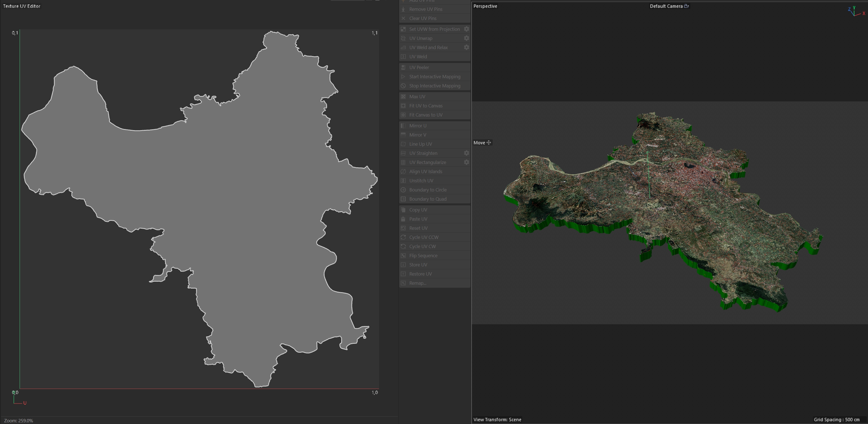
Task: Click the Boundary to Circle icon
Action: click(x=403, y=190)
